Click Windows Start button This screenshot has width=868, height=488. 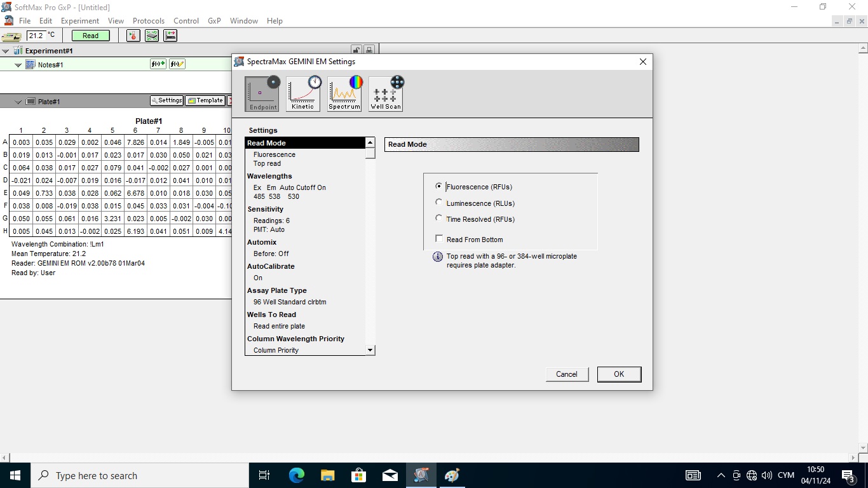(x=15, y=475)
